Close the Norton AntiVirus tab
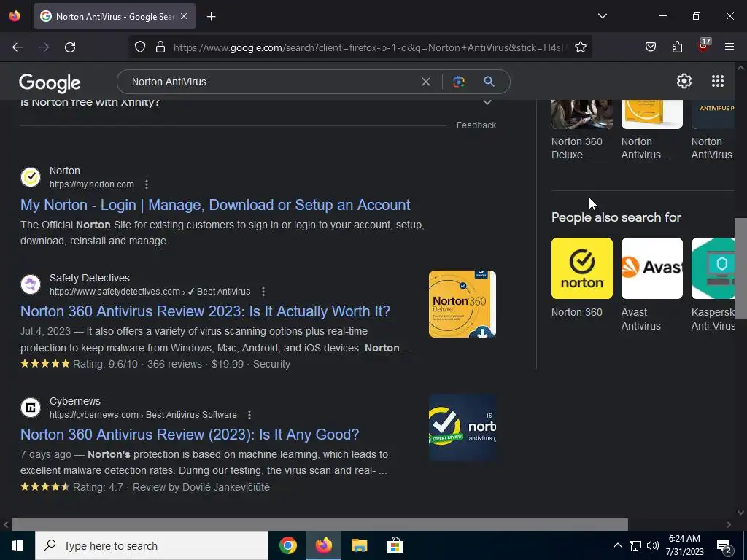 tap(184, 16)
